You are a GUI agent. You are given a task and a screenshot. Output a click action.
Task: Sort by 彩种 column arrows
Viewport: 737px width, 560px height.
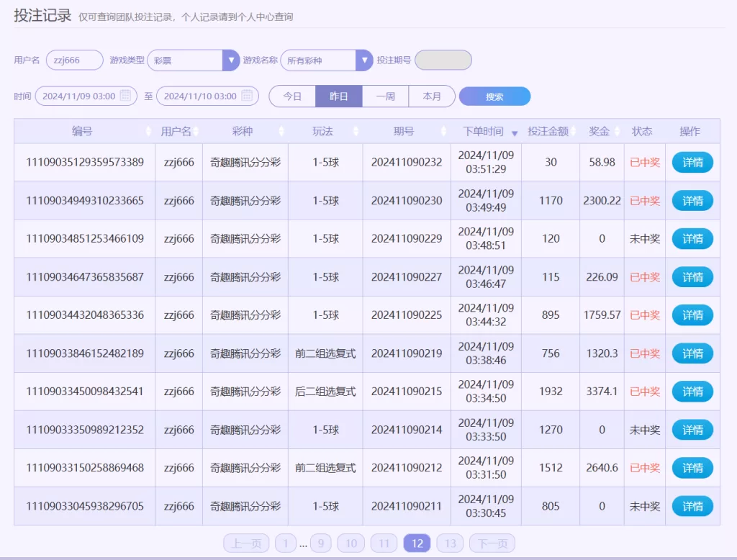[281, 131]
